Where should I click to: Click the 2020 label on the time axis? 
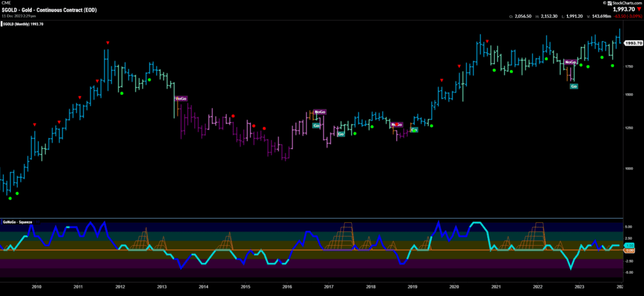(454, 287)
